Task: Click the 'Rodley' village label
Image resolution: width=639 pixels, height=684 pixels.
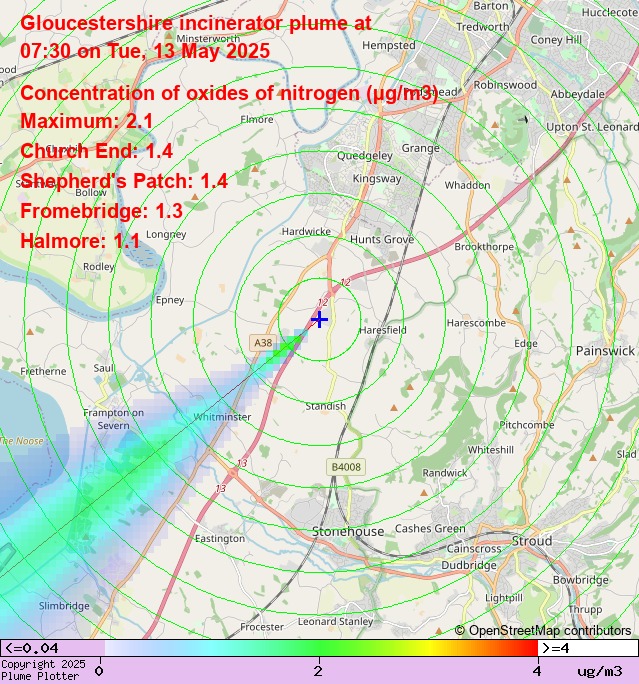Action: pyautogui.click(x=99, y=267)
